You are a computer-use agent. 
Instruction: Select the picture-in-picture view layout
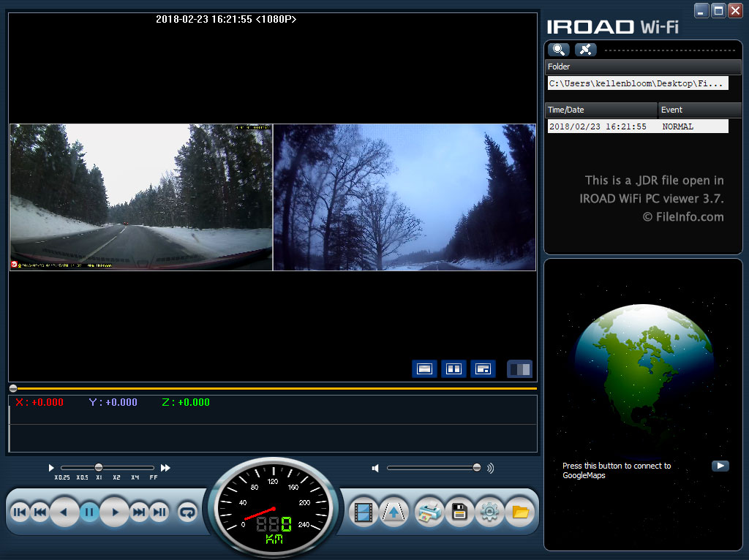(x=483, y=369)
